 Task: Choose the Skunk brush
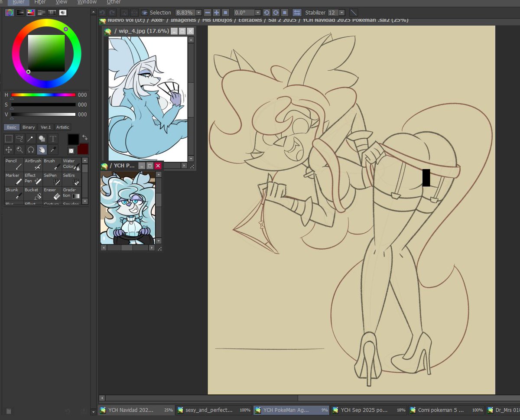(x=14, y=193)
